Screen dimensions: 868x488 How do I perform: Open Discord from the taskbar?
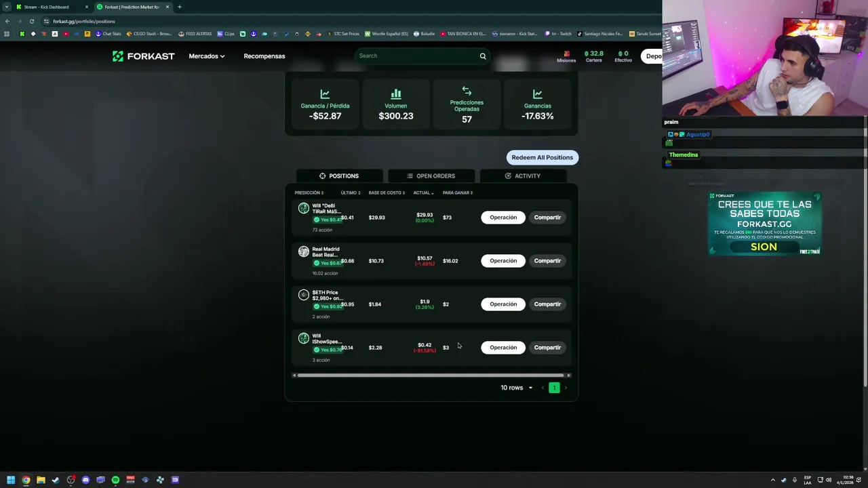point(85,480)
